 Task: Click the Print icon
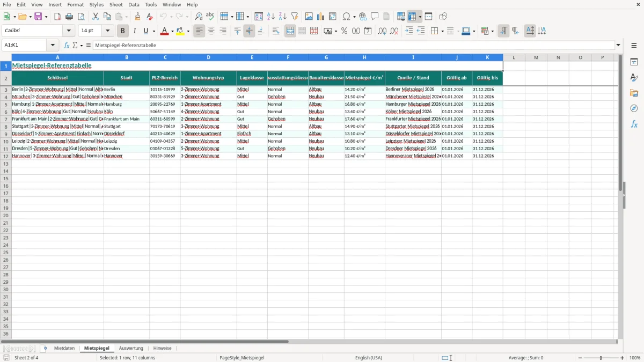point(69,17)
